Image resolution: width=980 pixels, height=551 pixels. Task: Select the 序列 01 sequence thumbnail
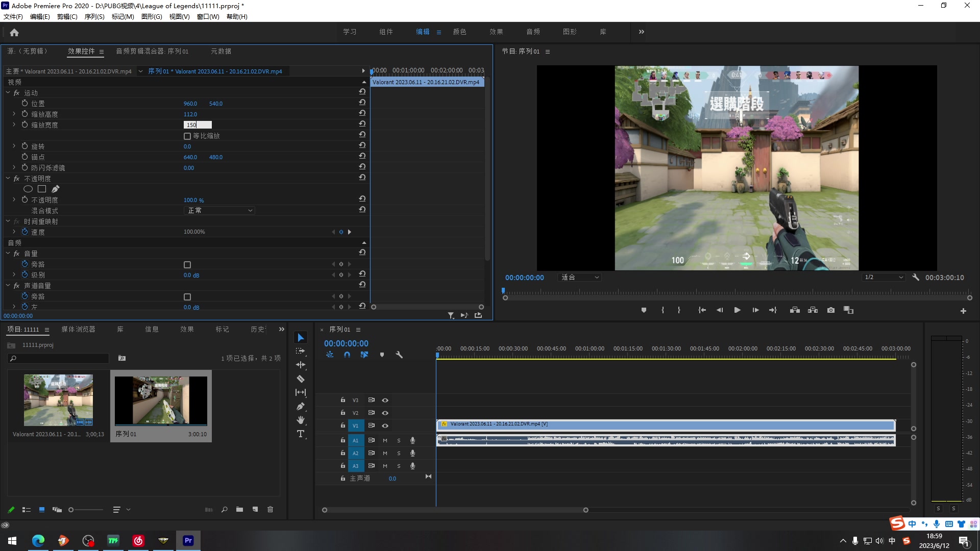tap(161, 401)
